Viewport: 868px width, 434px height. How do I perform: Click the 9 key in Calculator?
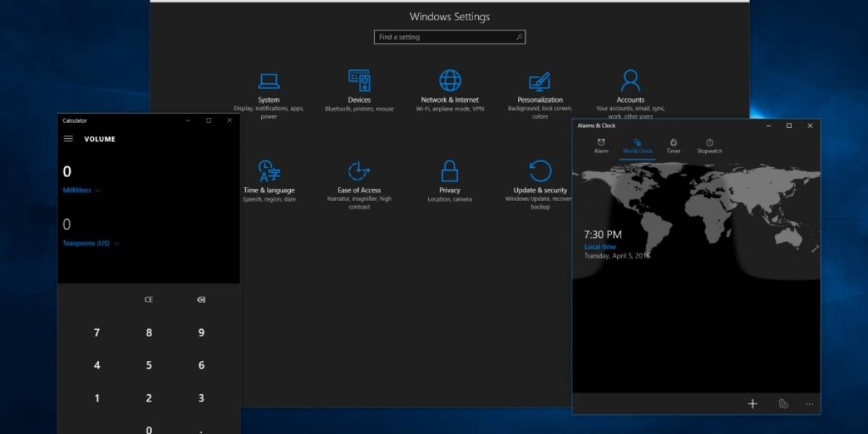pos(201,333)
